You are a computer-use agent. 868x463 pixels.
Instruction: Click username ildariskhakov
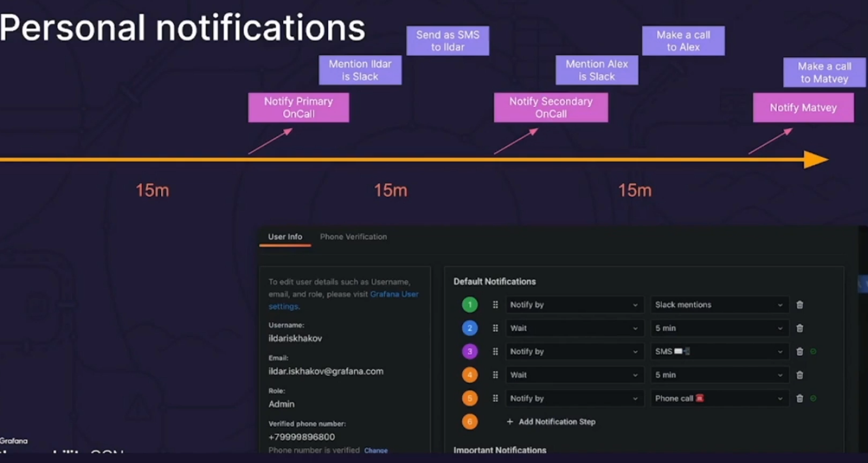pyautogui.click(x=295, y=338)
